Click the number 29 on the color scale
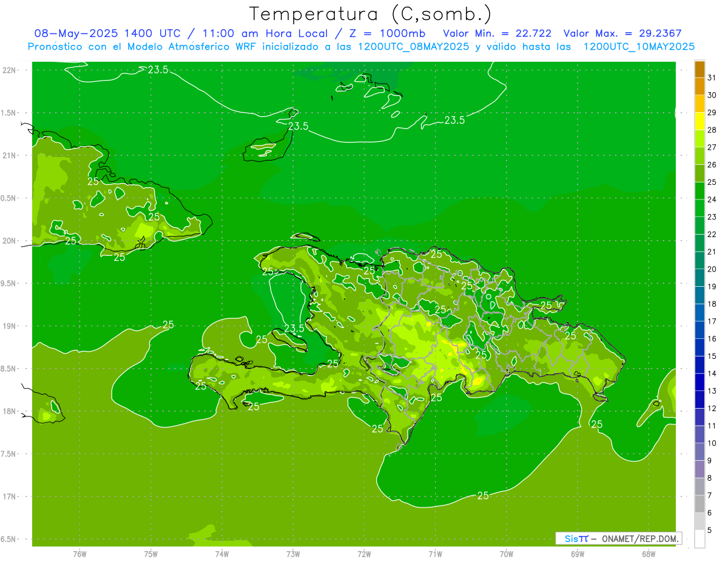The height and width of the screenshot is (562, 728). pyautogui.click(x=712, y=113)
